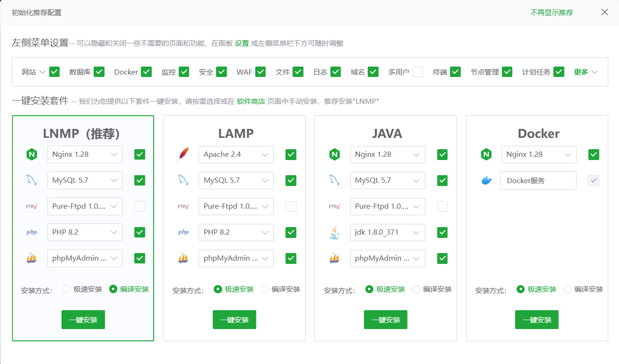Click the PHP icon in LNMP panel
619x364 pixels.
32,232
